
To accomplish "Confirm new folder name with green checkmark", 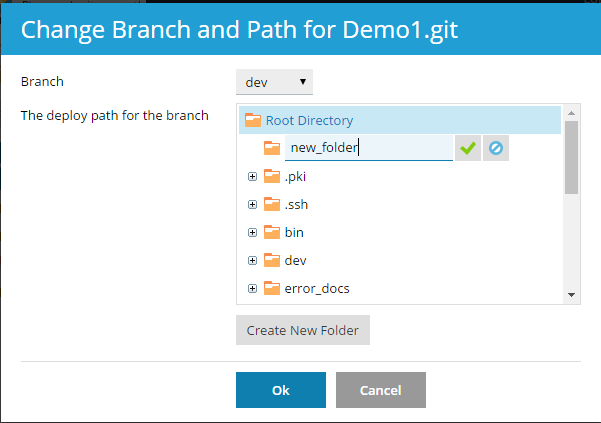I will (467, 148).
